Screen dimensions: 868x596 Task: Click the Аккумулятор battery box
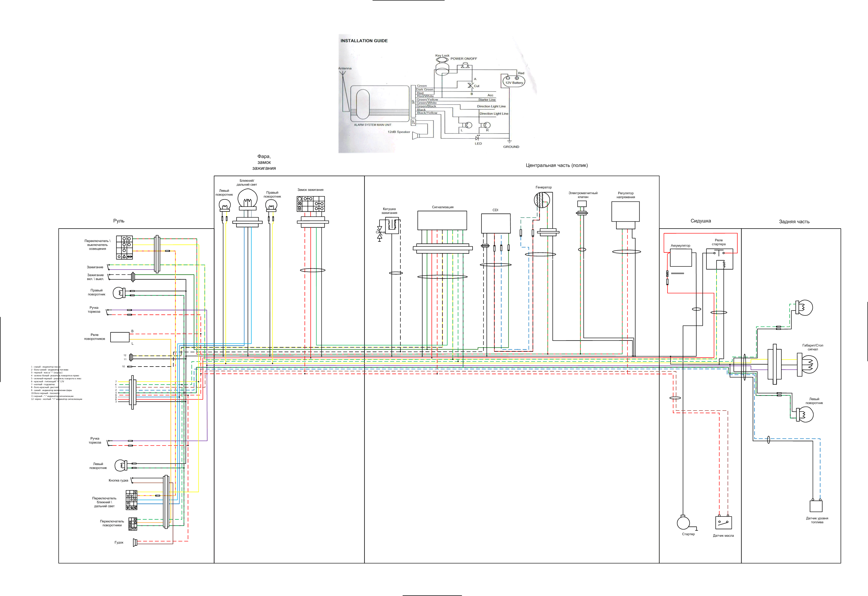(x=681, y=258)
